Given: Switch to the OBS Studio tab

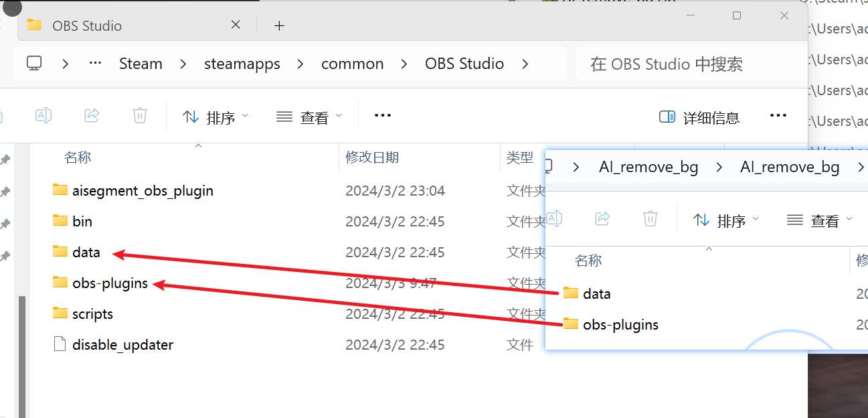Looking at the screenshot, I should pyautogui.click(x=87, y=25).
